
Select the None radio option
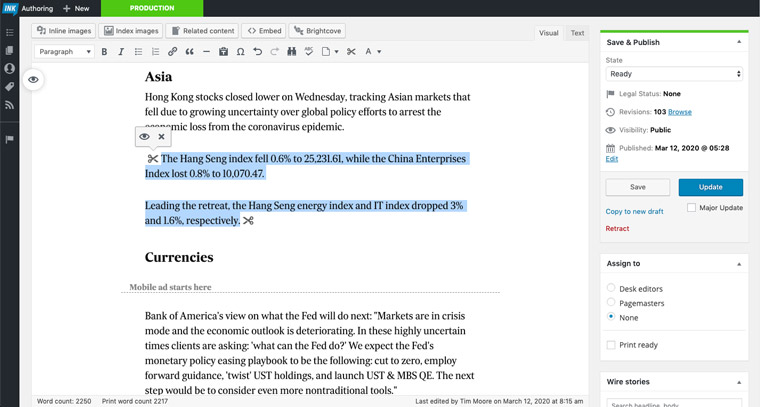[611, 316]
